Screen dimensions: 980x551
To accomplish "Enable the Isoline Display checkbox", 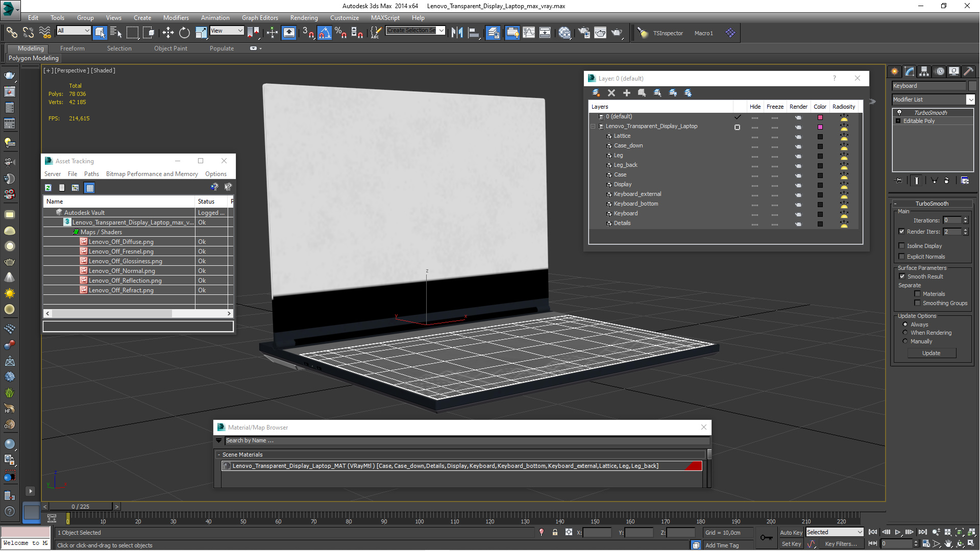I will coord(902,246).
